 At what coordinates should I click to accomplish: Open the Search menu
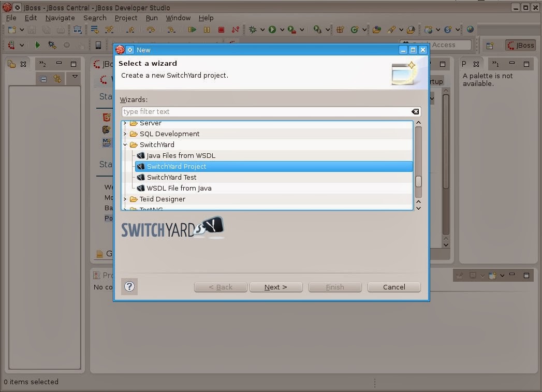coord(95,18)
